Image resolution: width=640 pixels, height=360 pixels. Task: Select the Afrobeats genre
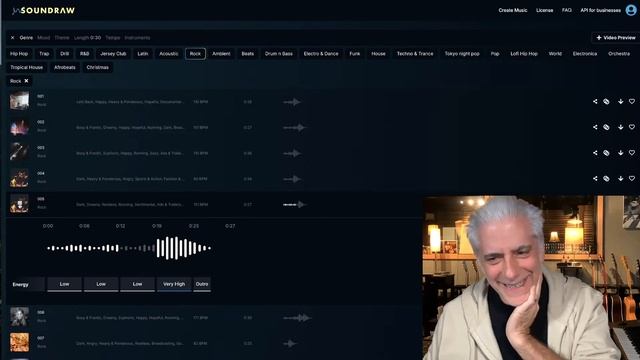pyautogui.click(x=64, y=67)
